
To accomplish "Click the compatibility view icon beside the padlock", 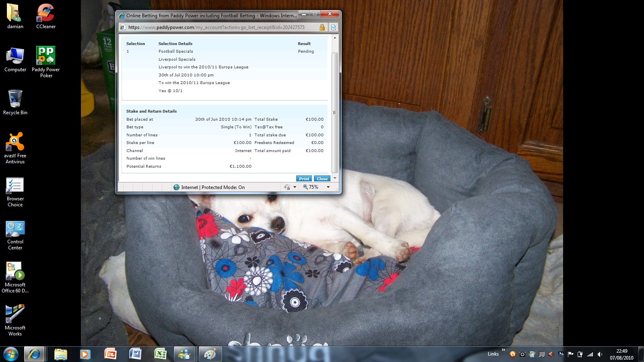I will click(333, 27).
